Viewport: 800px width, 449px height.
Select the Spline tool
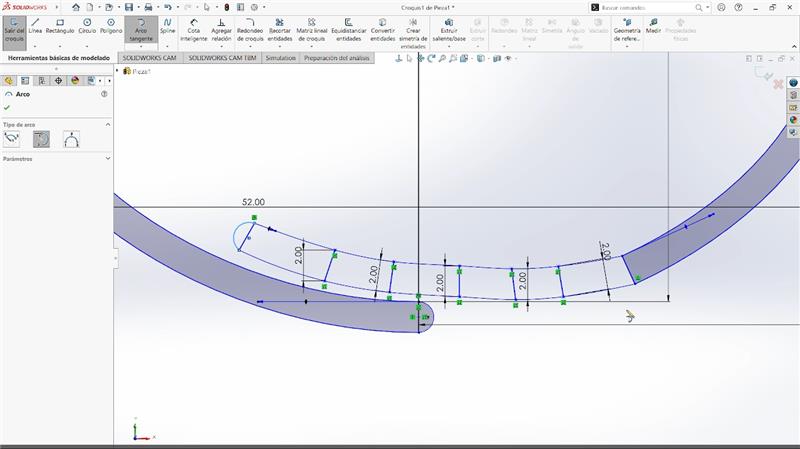pyautogui.click(x=167, y=27)
